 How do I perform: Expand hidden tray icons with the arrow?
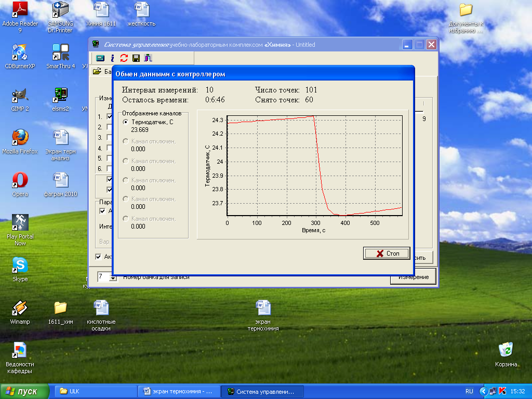coord(484,391)
